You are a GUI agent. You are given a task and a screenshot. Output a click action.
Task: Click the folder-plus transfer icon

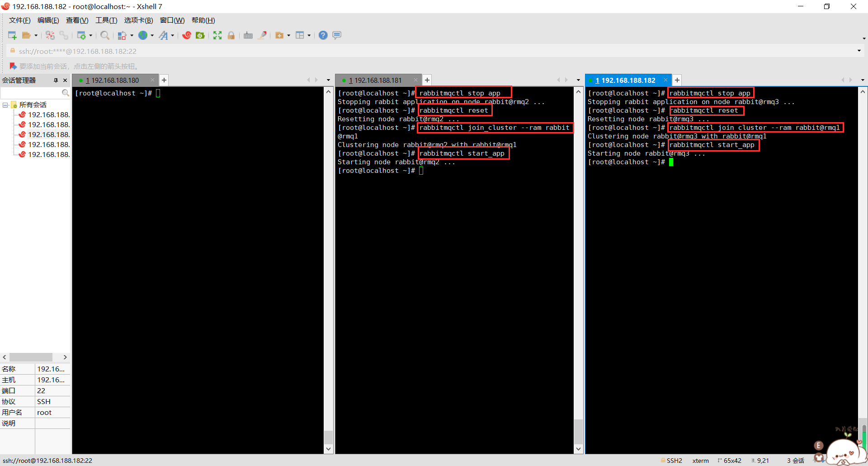pyautogui.click(x=279, y=35)
